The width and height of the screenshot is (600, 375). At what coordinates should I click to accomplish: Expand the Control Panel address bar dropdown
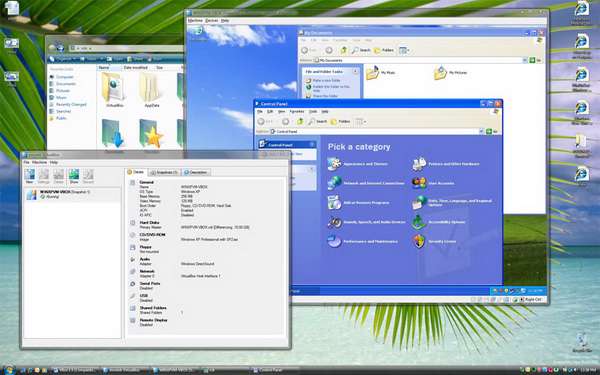pos(481,131)
